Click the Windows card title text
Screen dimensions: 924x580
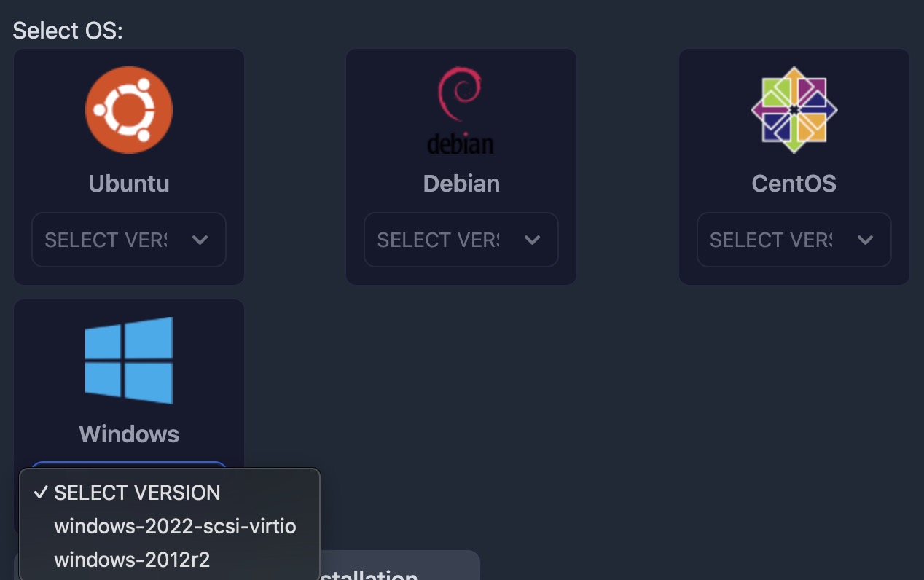pos(129,434)
